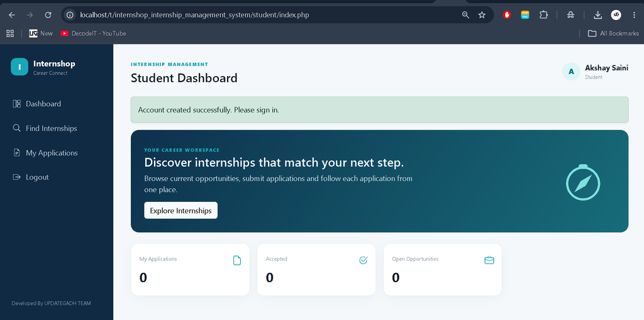Bookmark this page with the star icon
The width and height of the screenshot is (644, 320).
point(482,15)
